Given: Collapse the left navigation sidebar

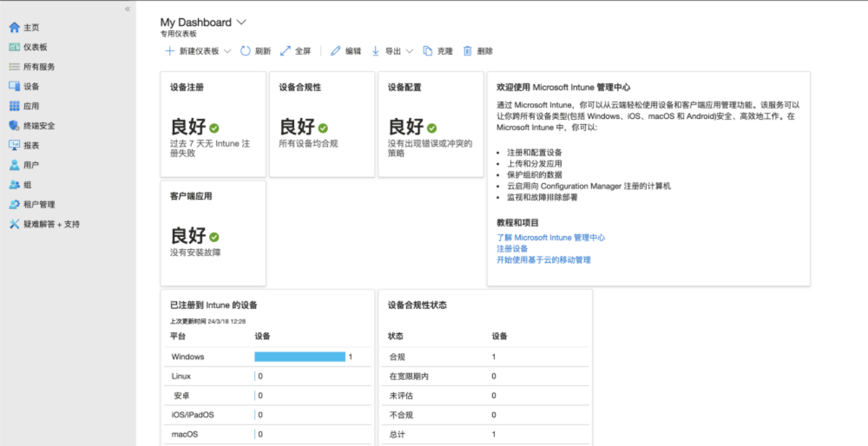Looking at the screenshot, I should (127, 9).
